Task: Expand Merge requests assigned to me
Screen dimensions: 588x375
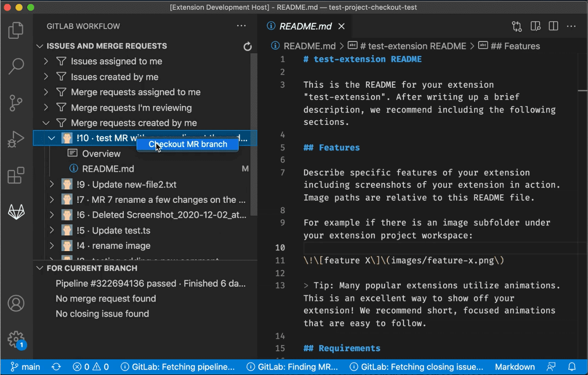Action: 136,92
